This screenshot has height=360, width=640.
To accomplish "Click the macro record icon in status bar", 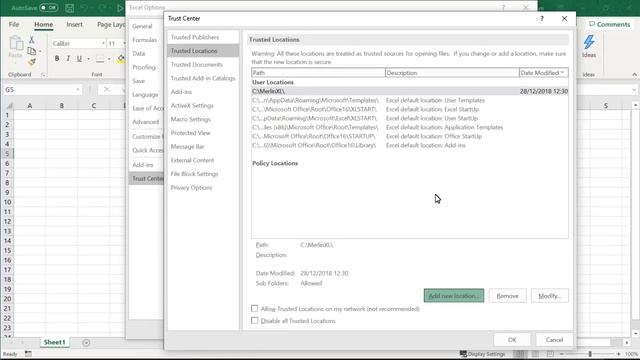I will pos(28,354).
